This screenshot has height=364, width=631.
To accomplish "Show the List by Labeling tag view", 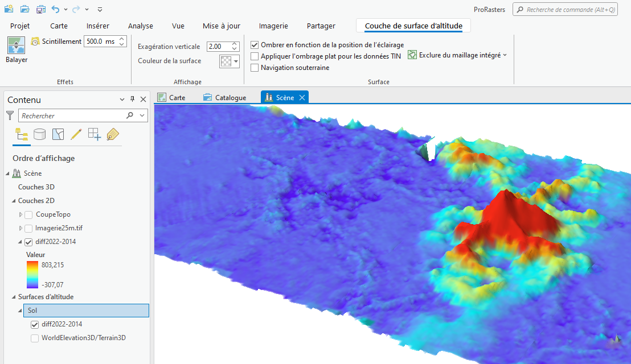I will 112,134.
